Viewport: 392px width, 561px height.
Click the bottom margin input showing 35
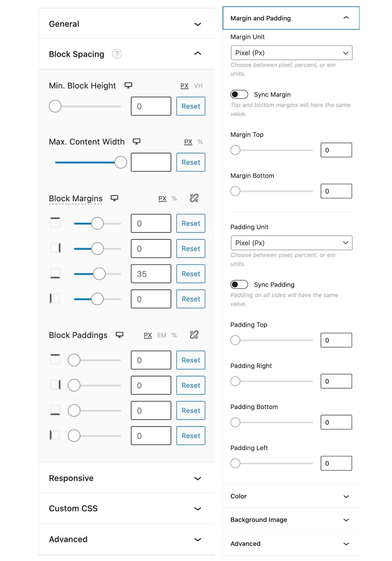(x=151, y=274)
